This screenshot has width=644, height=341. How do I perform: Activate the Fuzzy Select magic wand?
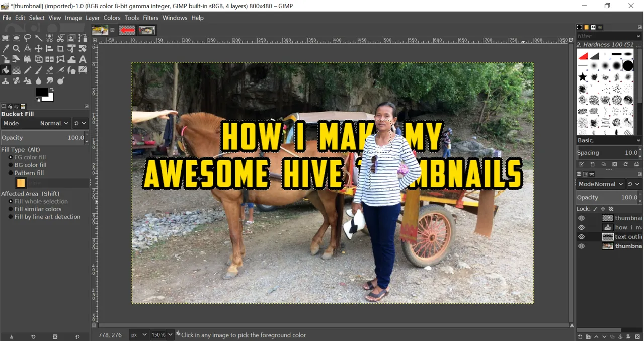click(39, 38)
